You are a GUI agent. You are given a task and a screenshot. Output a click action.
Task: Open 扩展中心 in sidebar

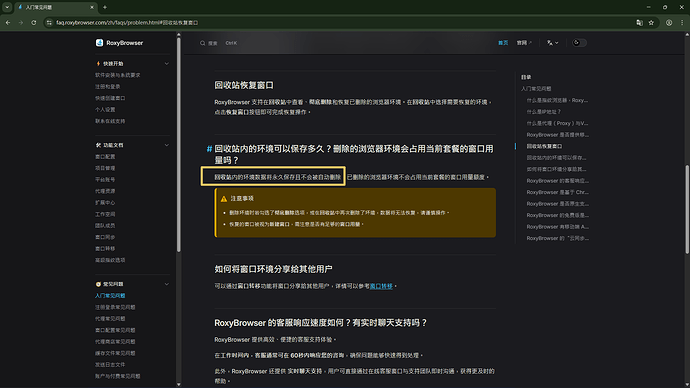click(x=105, y=203)
